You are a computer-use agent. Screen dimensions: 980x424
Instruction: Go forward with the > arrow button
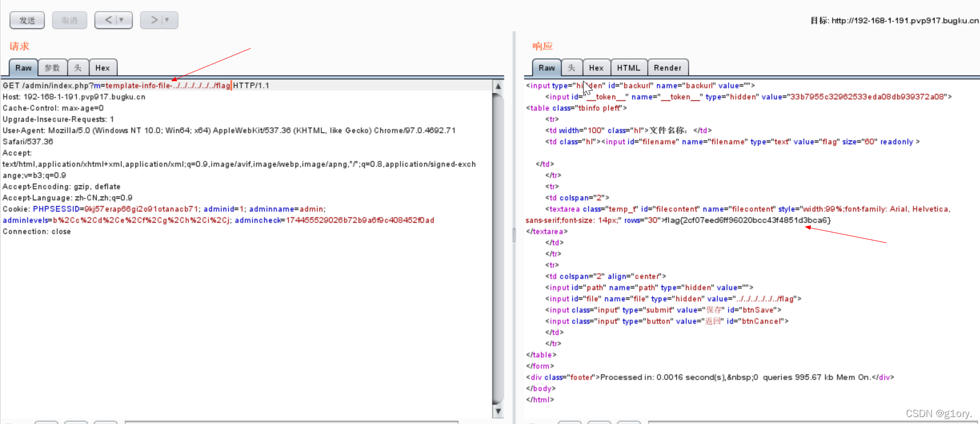154,20
